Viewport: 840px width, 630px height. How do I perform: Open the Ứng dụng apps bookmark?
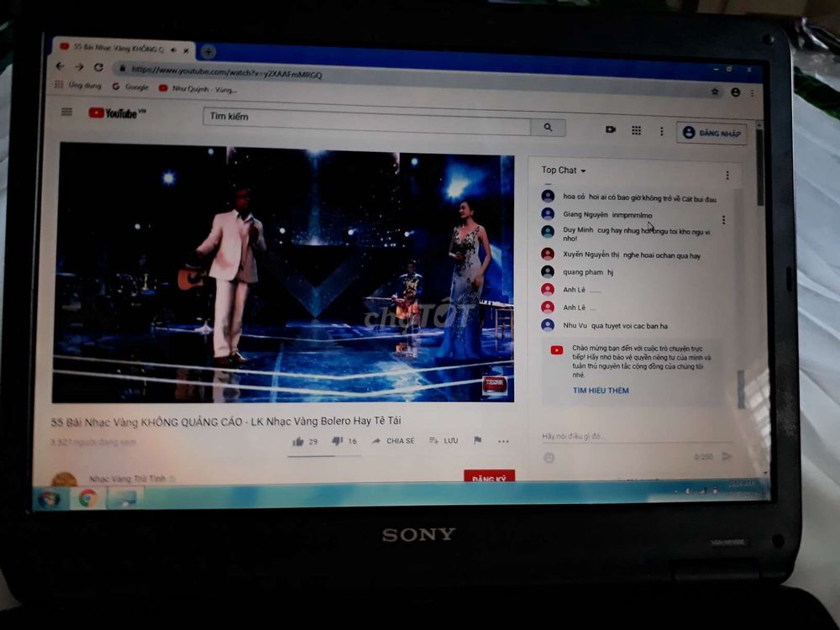78,85
